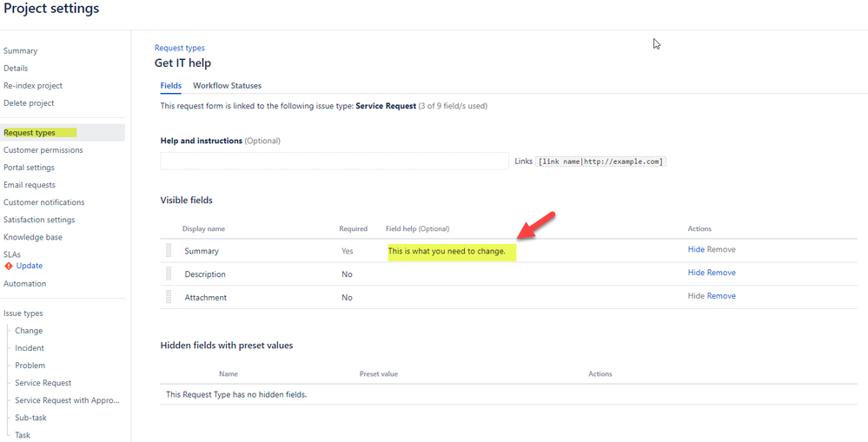Select the Service Request issue type
868x442 pixels.
point(43,383)
